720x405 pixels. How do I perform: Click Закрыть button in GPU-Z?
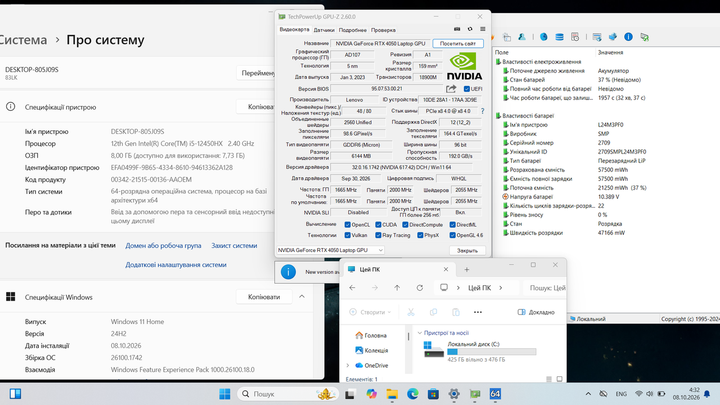click(x=467, y=250)
